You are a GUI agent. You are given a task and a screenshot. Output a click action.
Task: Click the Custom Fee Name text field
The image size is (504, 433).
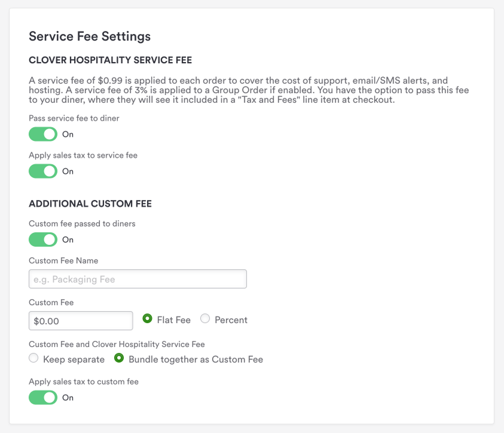(x=138, y=279)
